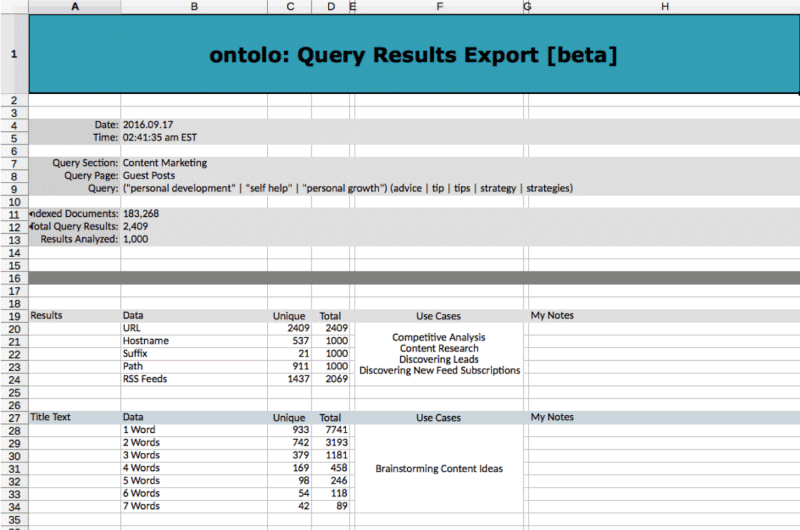Select 5 Words unique count 98

(x=289, y=481)
